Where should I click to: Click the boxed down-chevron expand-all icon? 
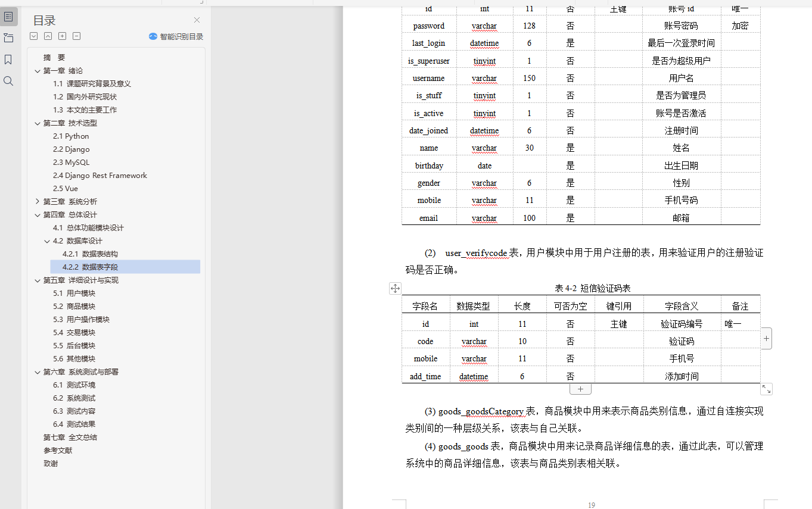click(x=33, y=36)
